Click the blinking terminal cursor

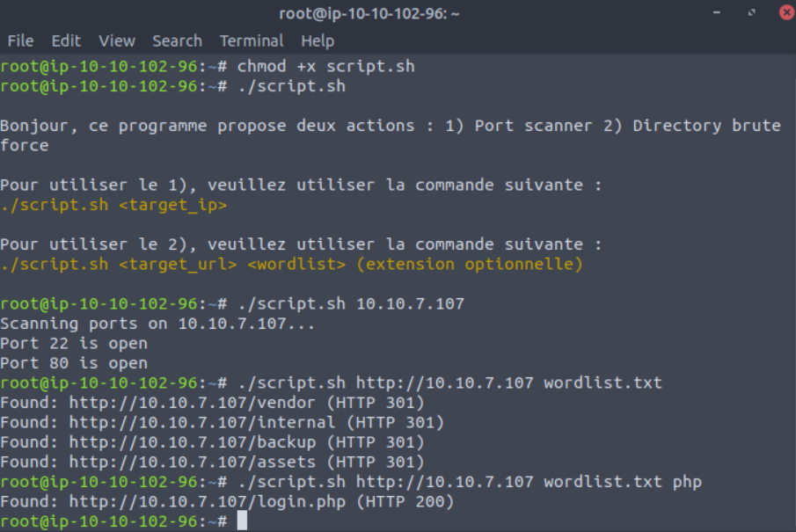pyautogui.click(x=241, y=521)
